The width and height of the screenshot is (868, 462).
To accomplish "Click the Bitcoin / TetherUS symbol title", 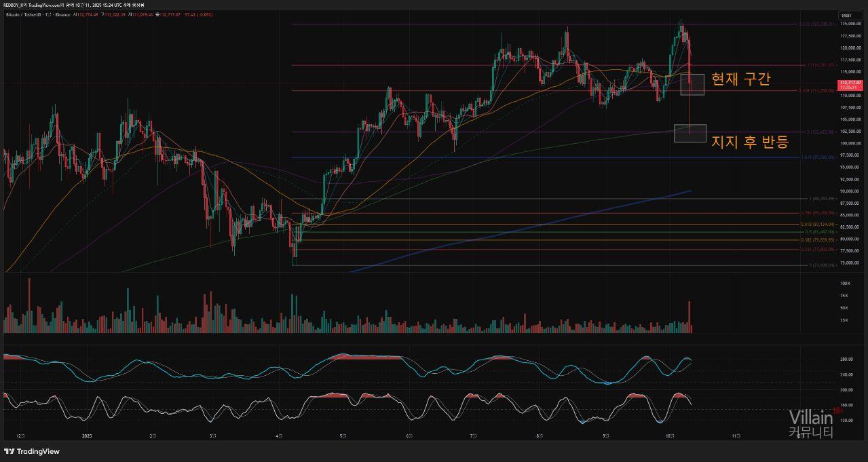I will pos(27,14).
